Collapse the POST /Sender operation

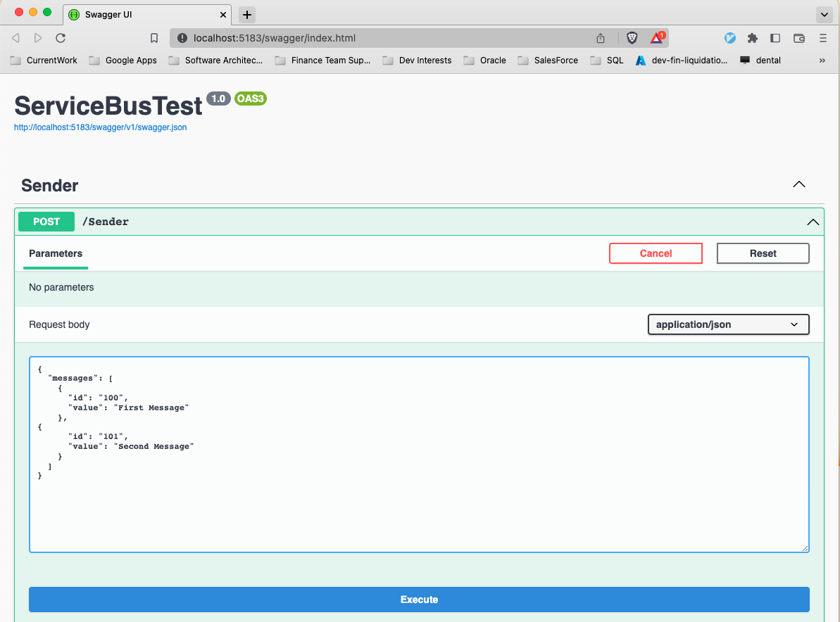coord(813,221)
